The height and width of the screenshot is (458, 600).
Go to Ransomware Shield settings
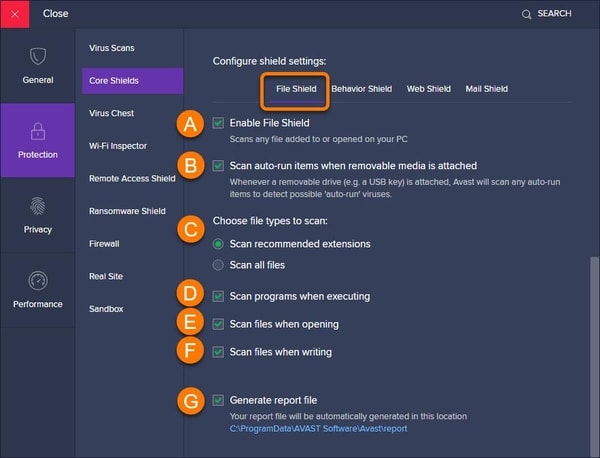tap(127, 211)
